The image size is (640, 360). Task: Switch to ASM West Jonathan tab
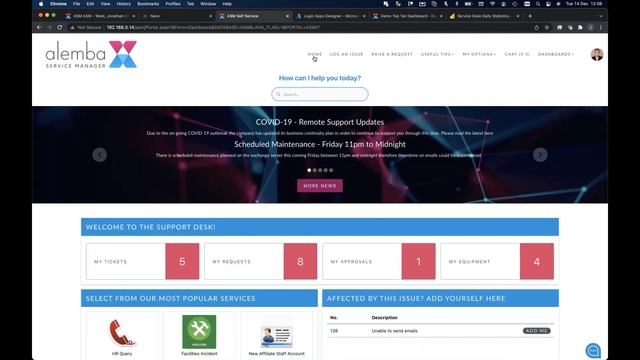pyautogui.click(x=100, y=16)
